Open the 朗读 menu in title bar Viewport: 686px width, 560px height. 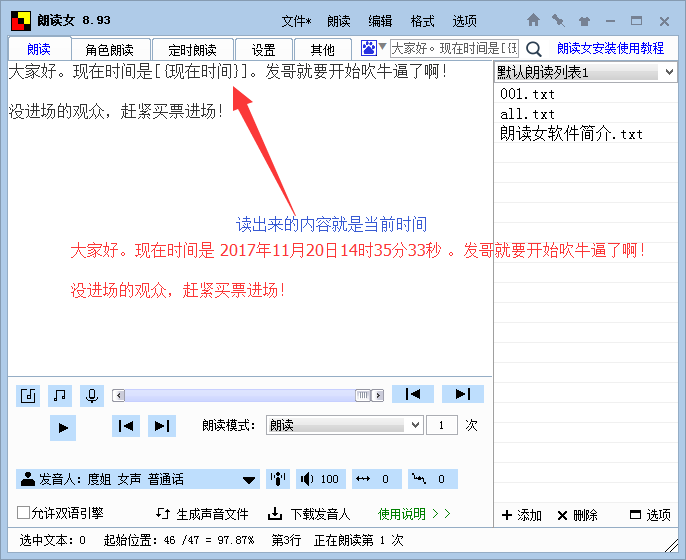tap(339, 21)
